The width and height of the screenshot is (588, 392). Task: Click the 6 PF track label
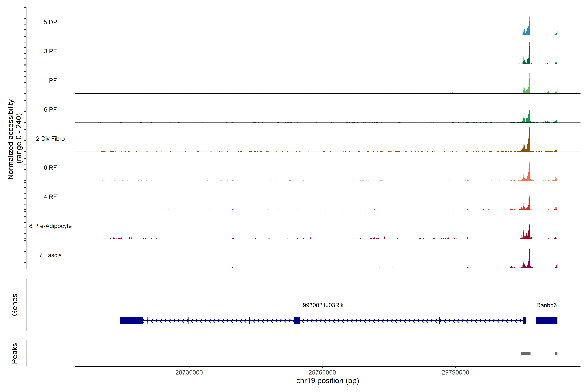[x=50, y=109]
